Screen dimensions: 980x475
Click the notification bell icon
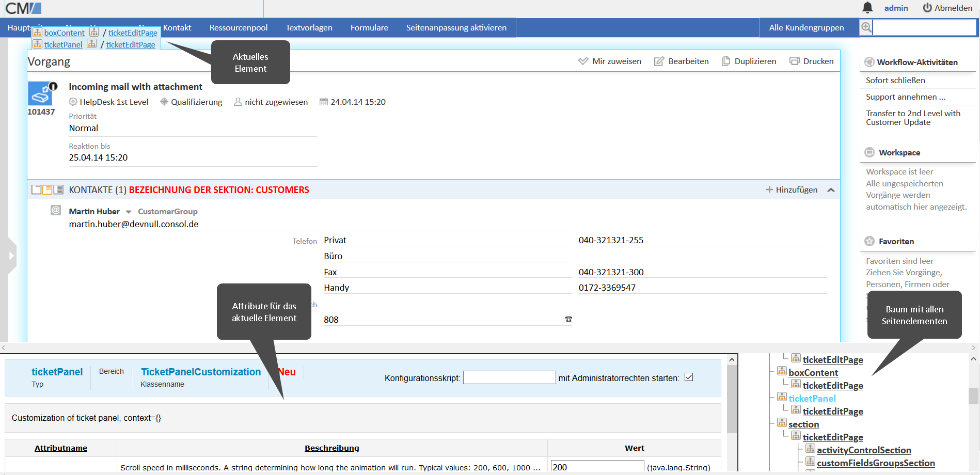point(867,8)
